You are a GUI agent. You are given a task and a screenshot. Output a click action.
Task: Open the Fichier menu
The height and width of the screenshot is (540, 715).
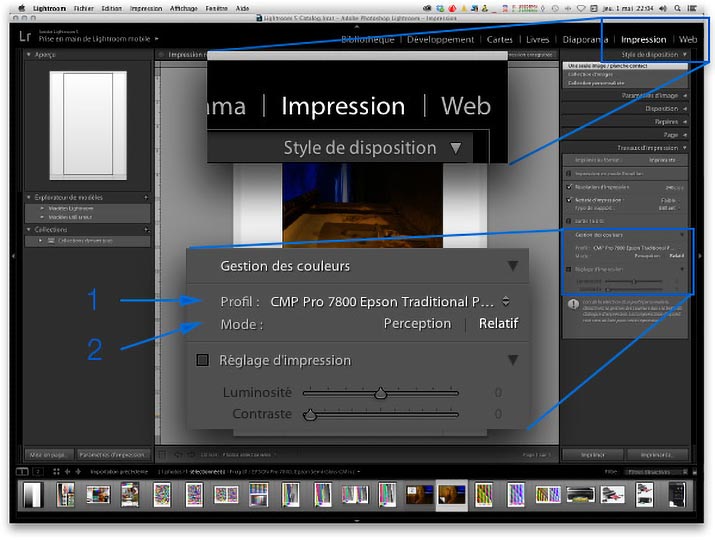coord(83,8)
